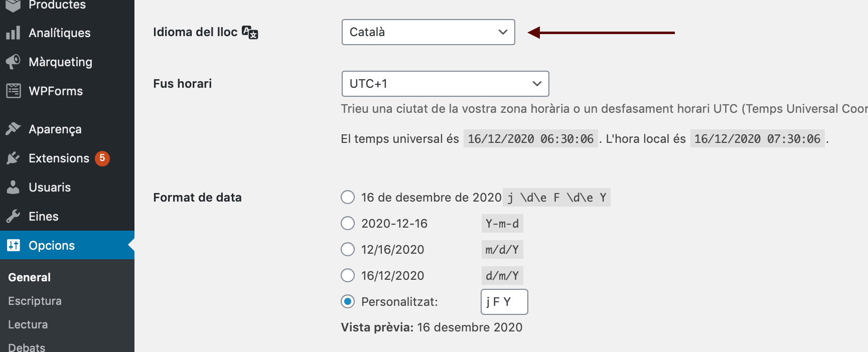This screenshot has height=352, width=868.
Task: Open the Idioma del lloc Català dropdown
Action: 428,32
